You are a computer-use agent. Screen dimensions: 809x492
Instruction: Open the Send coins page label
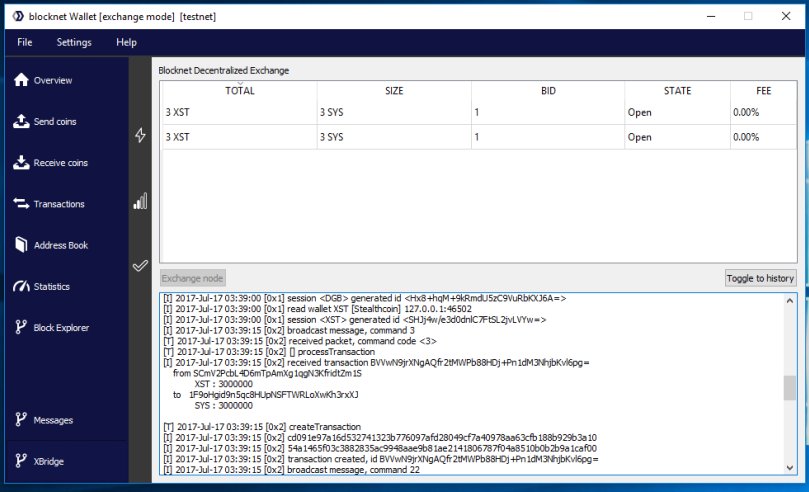[x=55, y=122]
